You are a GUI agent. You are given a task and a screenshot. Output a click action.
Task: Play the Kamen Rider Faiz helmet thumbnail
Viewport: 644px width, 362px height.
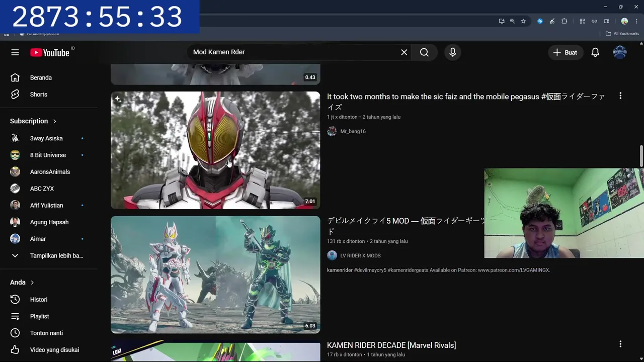[215, 150]
